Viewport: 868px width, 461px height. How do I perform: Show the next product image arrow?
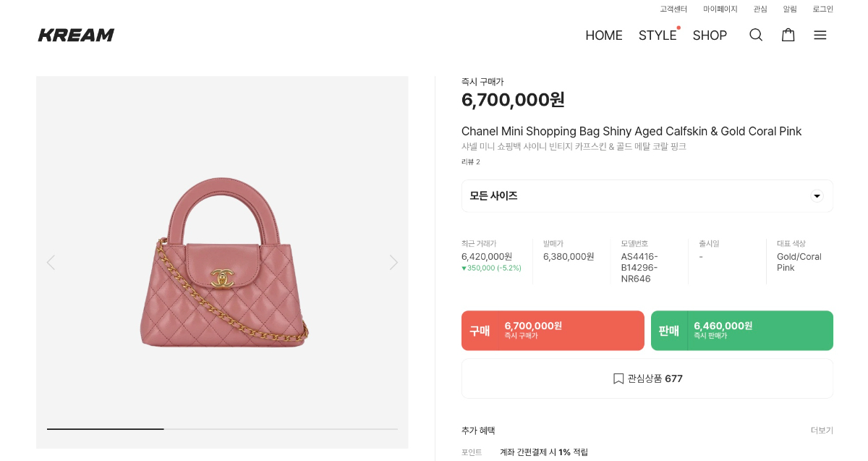[x=393, y=262]
